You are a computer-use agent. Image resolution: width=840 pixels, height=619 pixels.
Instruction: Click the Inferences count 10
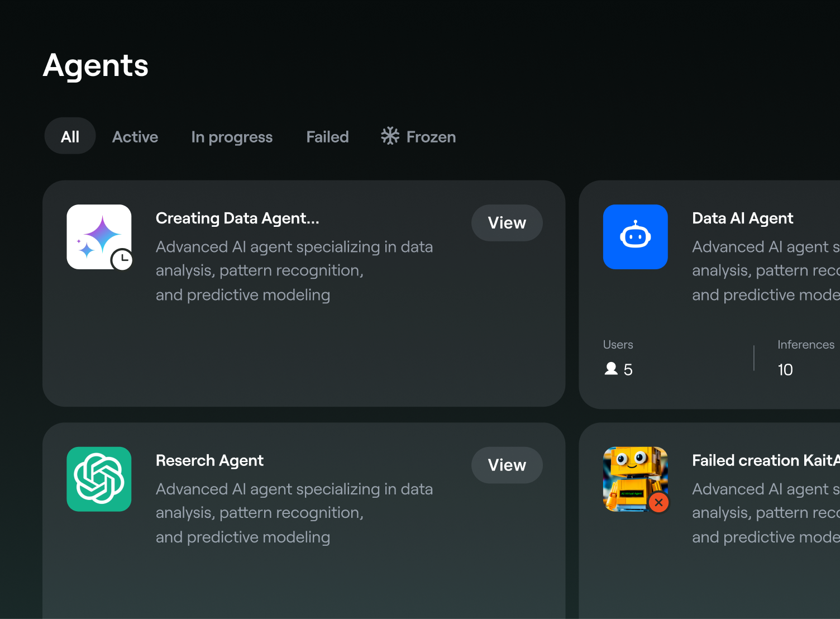click(x=785, y=370)
